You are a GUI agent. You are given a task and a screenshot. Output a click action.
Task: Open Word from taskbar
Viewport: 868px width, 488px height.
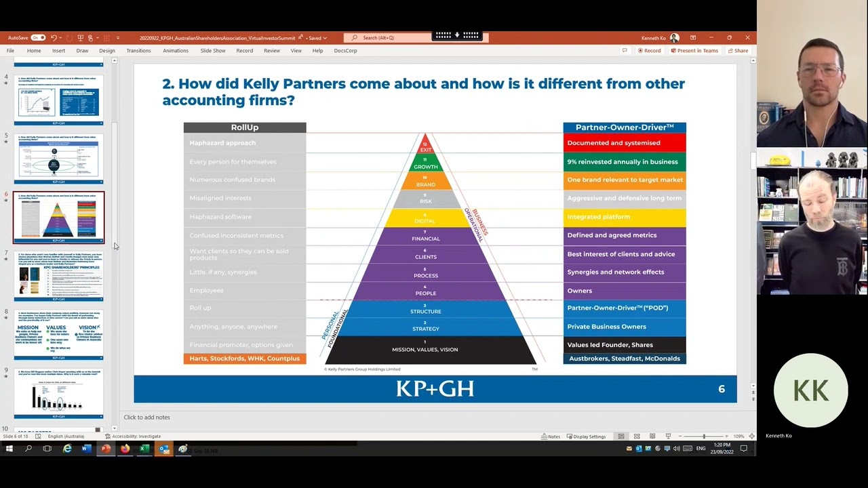point(86,449)
